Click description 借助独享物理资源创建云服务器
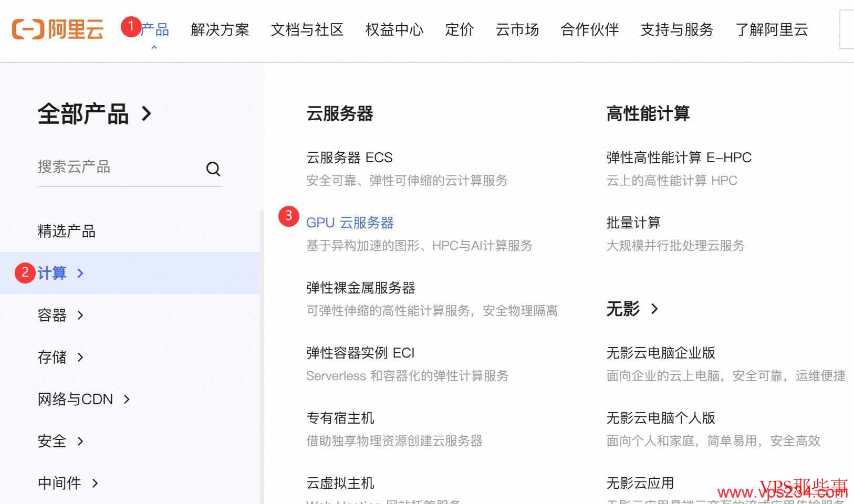Viewport: 854px width, 504px height. (x=394, y=441)
